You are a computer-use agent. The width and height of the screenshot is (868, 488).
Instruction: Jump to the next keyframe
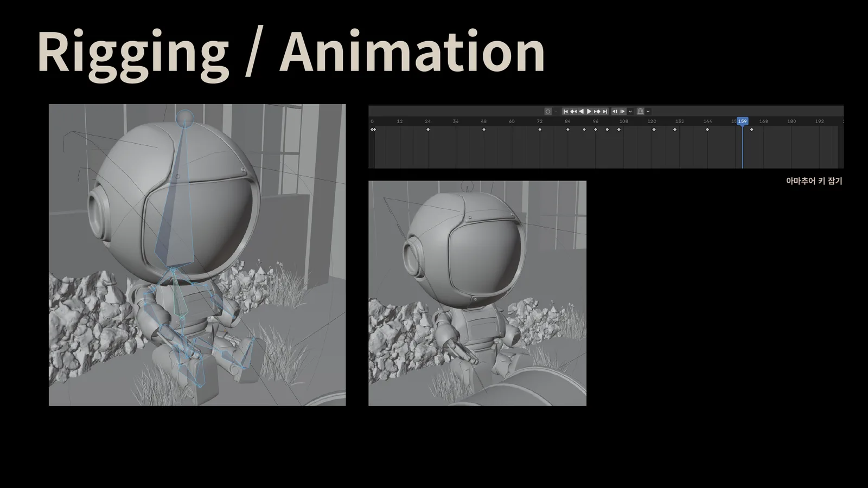[x=597, y=111]
